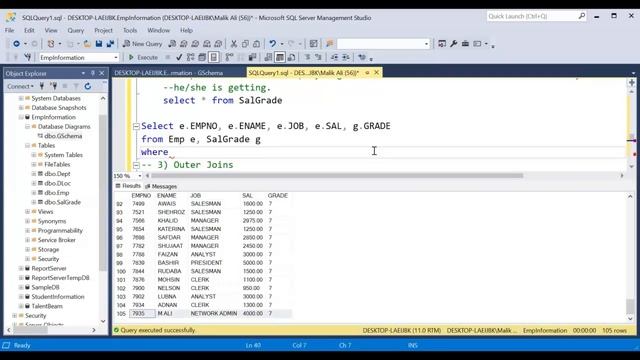Collapse the EmpInformation database node
Screen dimensions: 640x360
click(x=21, y=117)
